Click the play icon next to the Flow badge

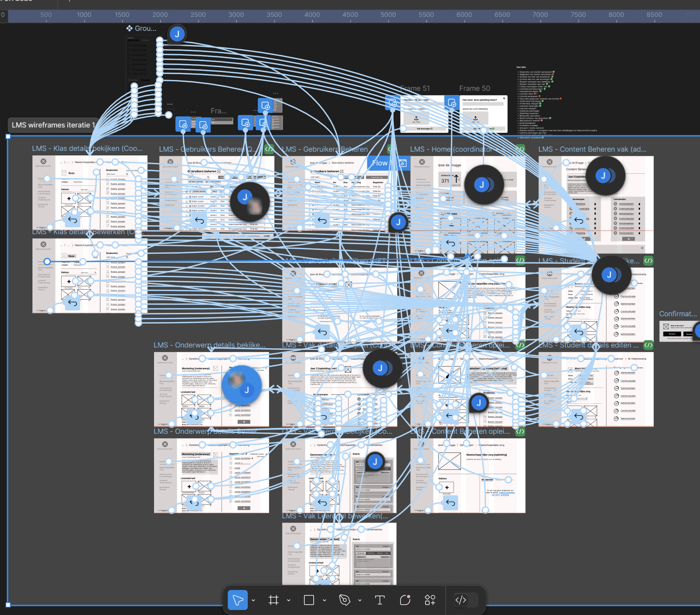point(401,163)
